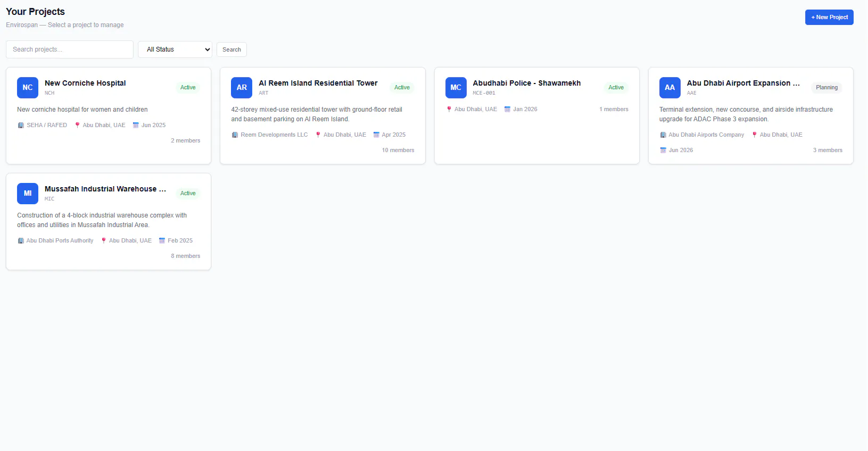Open Abudhabi Police - Shawamekh project title
The width and height of the screenshot is (868, 451).
point(527,83)
